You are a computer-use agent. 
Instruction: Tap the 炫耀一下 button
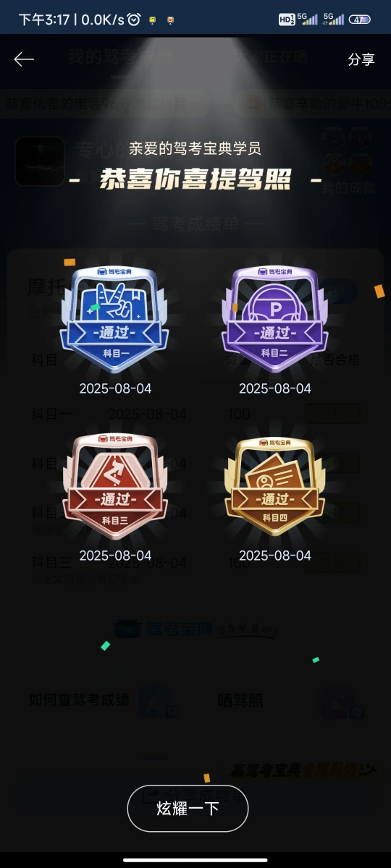coord(188,809)
